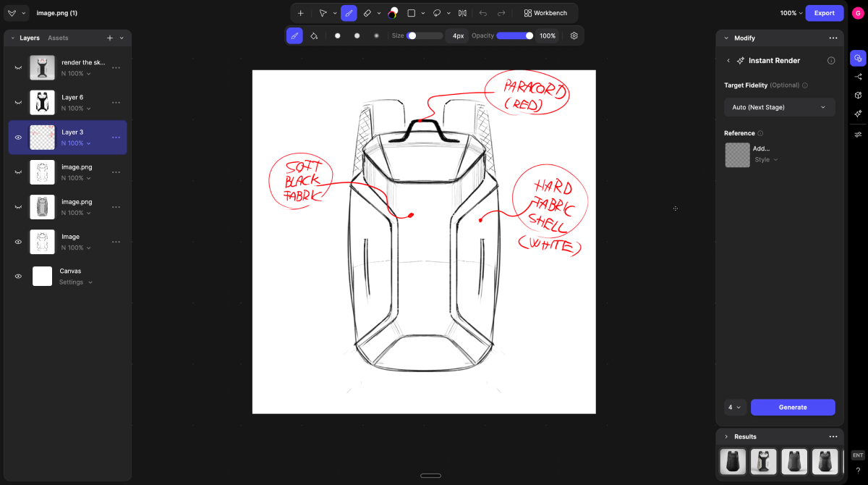Image resolution: width=868 pixels, height=485 pixels.
Task: Open more options for Image layer
Action: click(x=116, y=242)
